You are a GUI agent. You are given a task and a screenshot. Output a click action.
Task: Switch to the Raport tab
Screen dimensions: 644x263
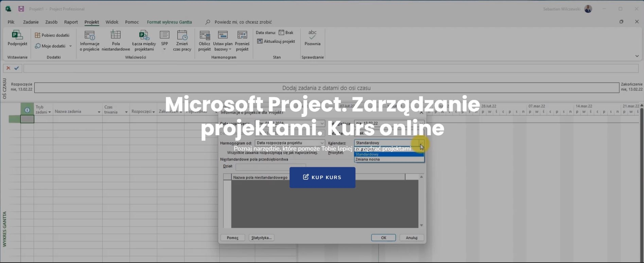[71, 22]
